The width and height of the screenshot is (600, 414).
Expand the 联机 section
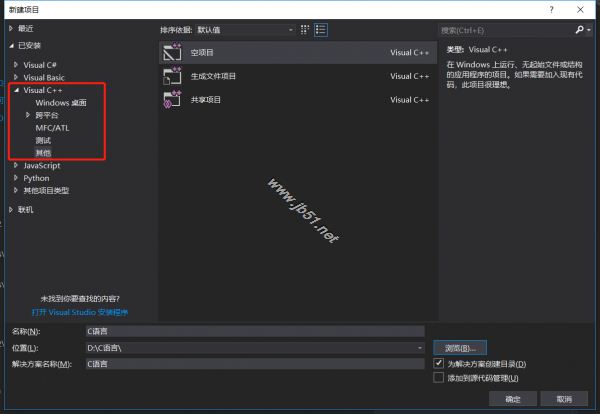[11, 209]
